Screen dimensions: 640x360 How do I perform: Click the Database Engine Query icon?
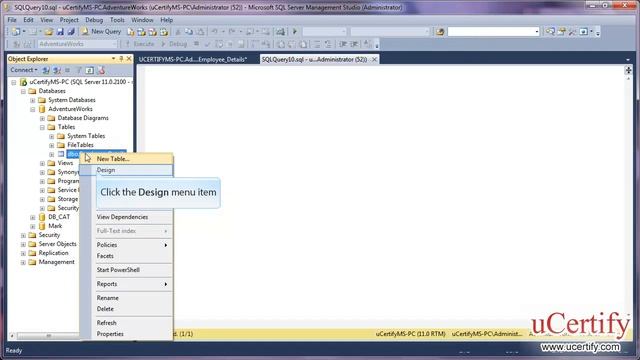131,31
